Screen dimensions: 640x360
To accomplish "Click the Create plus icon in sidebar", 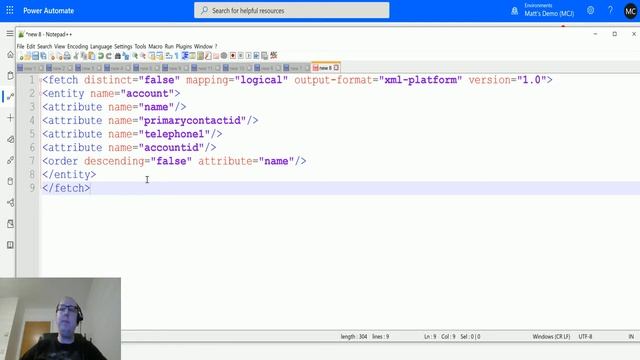I will tap(10, 118).
